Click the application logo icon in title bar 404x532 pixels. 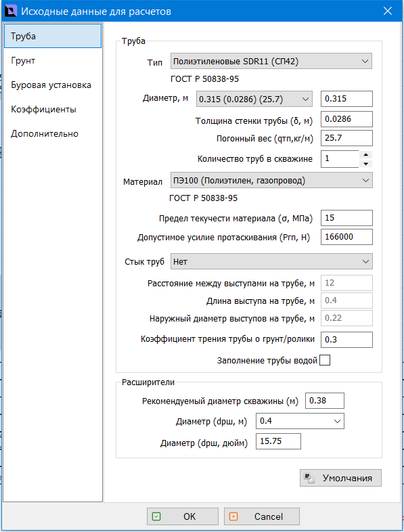pyautogui.click(x=11, y=12)
